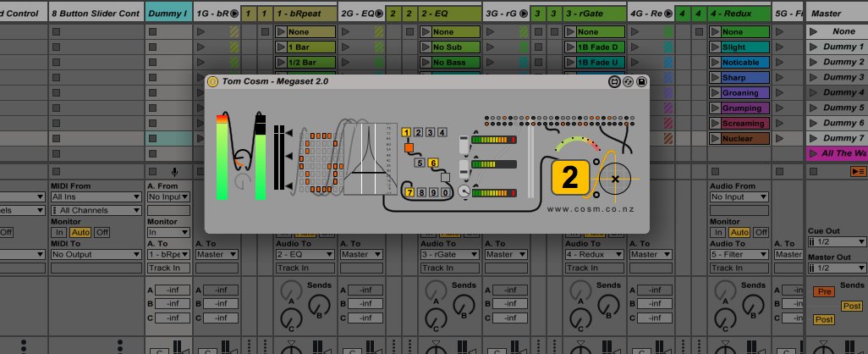The image size is (868, 354).
Task: Adjust Send B knob on 4 - Redux track
Action: coord(752,305)
